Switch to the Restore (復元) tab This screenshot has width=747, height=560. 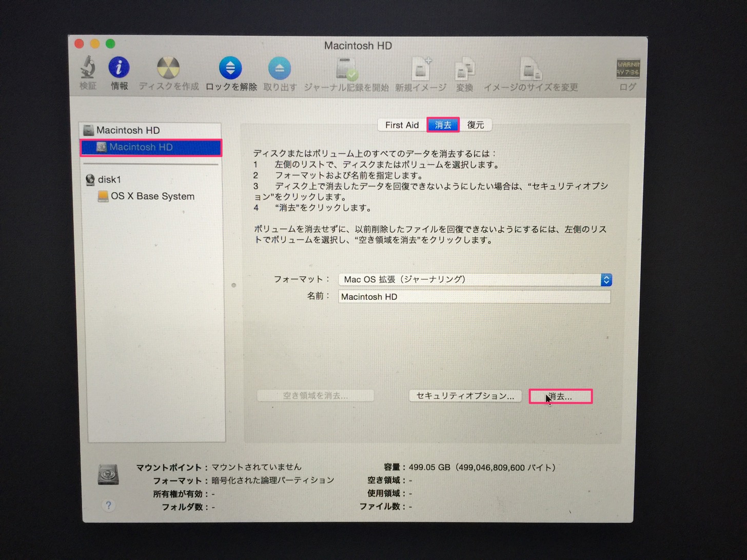pyautogui.click(x=476, y=125)
